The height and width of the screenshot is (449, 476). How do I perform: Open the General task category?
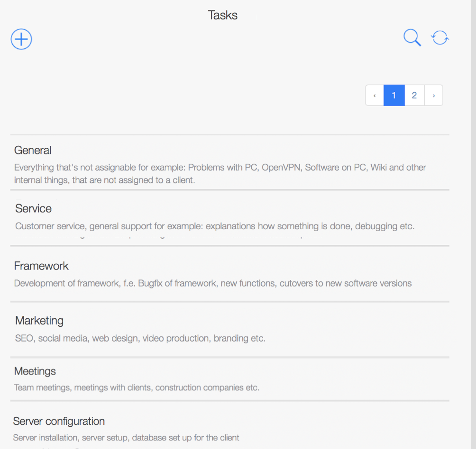[33, 150]
